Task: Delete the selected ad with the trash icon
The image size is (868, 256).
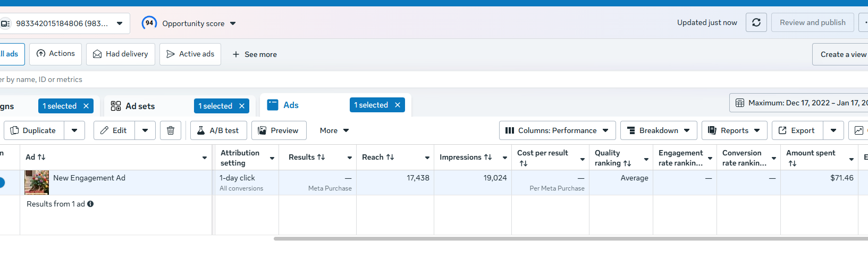Action: 171,130
